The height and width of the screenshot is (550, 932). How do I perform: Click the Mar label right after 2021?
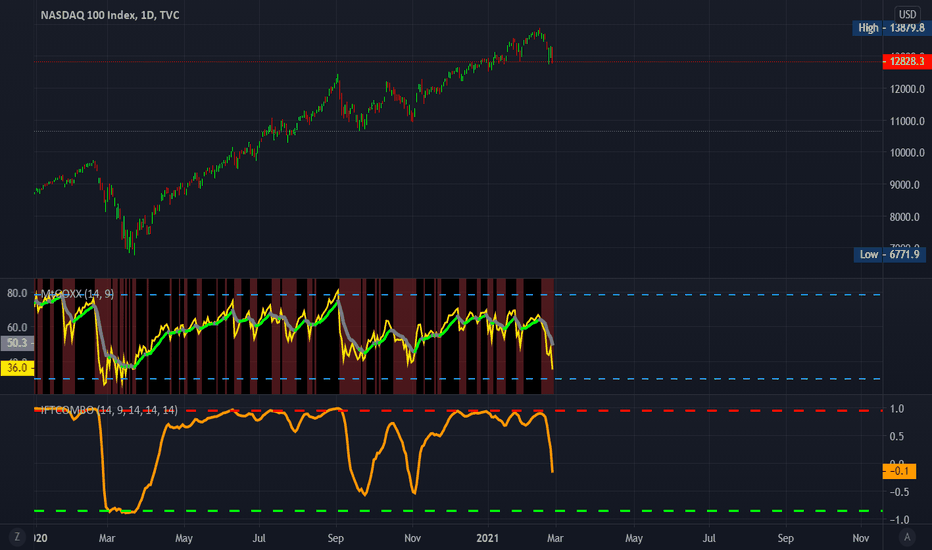click(555, 538)
